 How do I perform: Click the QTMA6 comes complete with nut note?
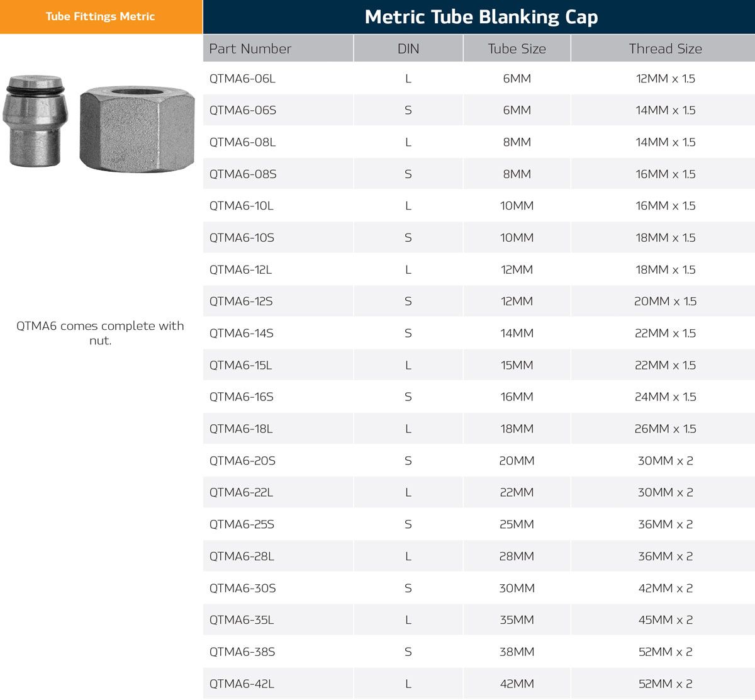(x=101, y=333)
